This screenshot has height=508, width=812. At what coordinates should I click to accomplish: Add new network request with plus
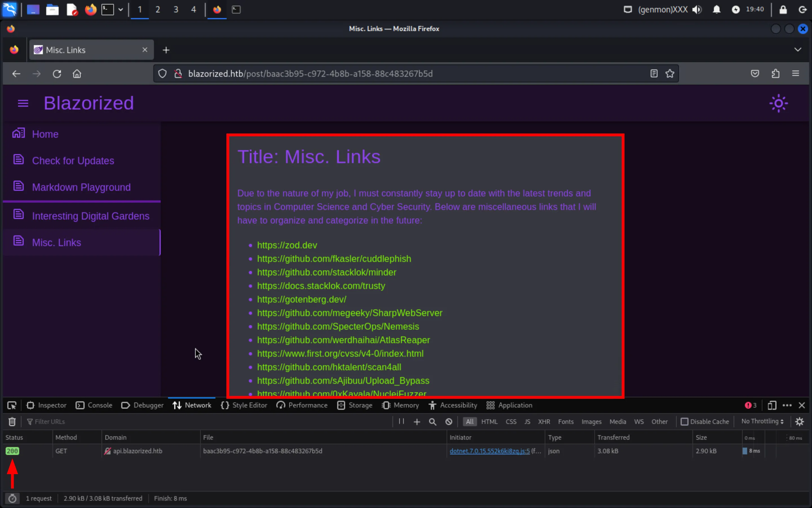(417, 422)
